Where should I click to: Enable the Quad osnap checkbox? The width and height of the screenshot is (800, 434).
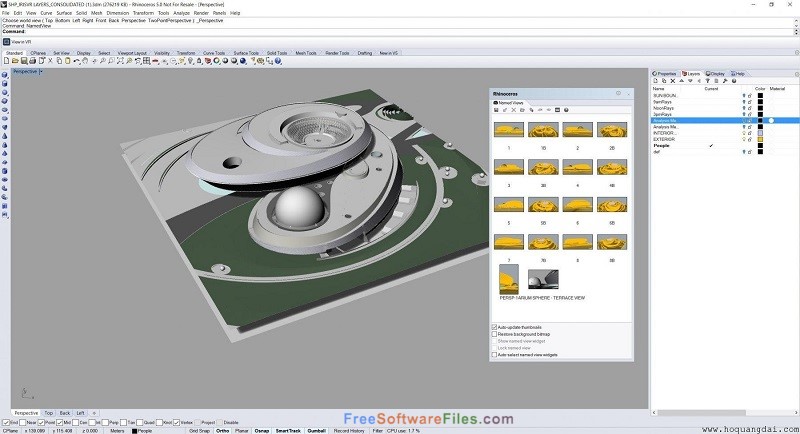click(140, 422)
